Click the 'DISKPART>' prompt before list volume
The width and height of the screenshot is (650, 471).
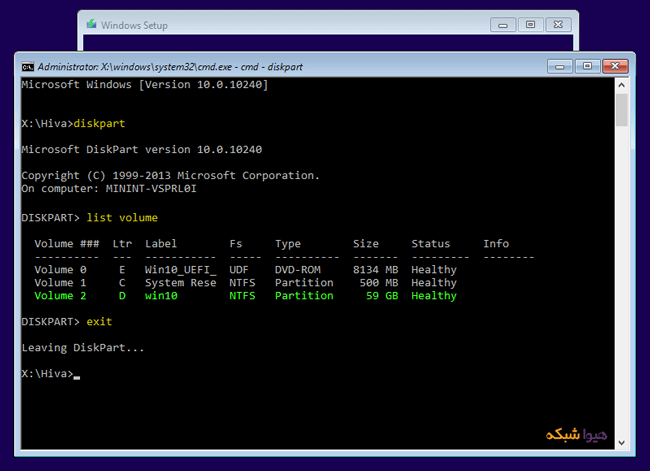point(51,218)
